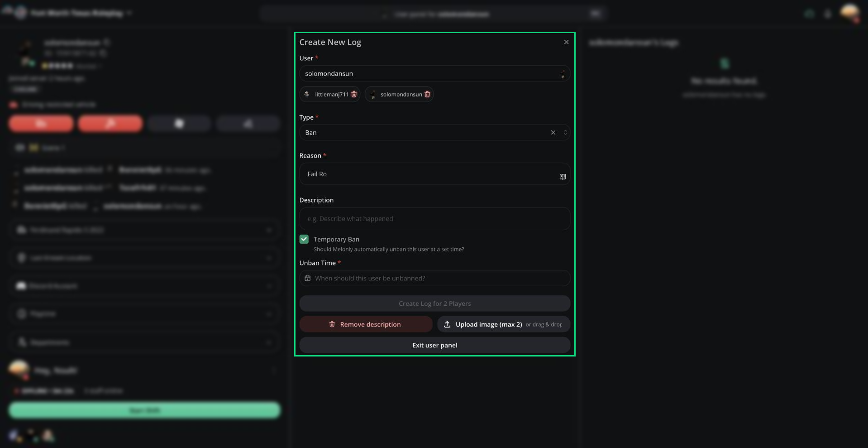Uncheck the Temporary Ban checkbox
This screenshot has width=868, height=448.
pos(304,239)
